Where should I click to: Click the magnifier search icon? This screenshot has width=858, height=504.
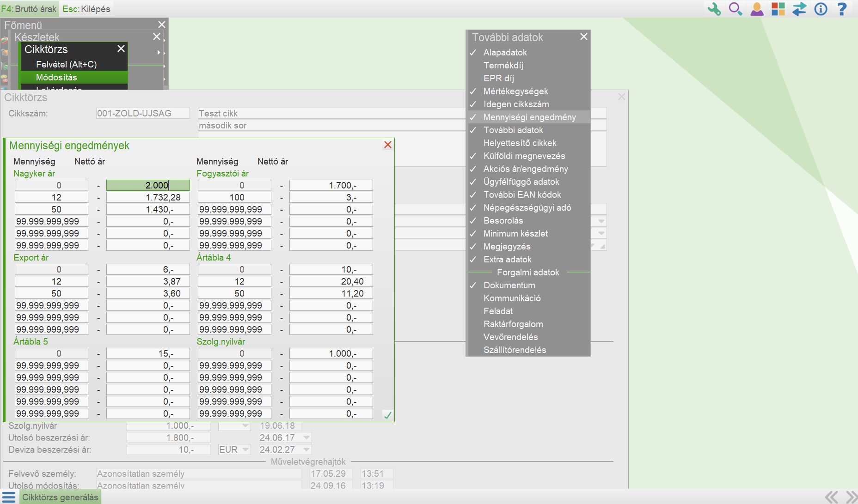coord(735,9)
